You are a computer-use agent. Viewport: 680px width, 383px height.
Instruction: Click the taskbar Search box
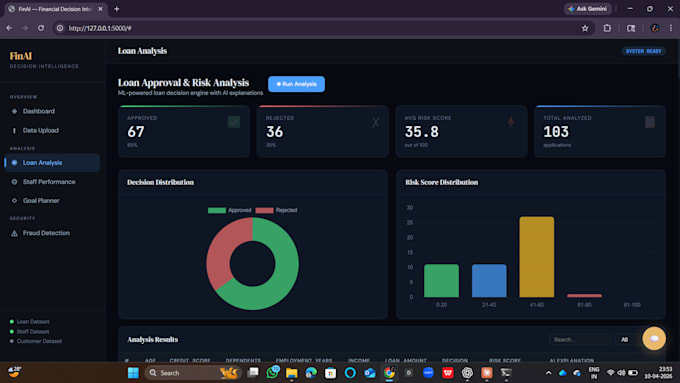(193, 373)
